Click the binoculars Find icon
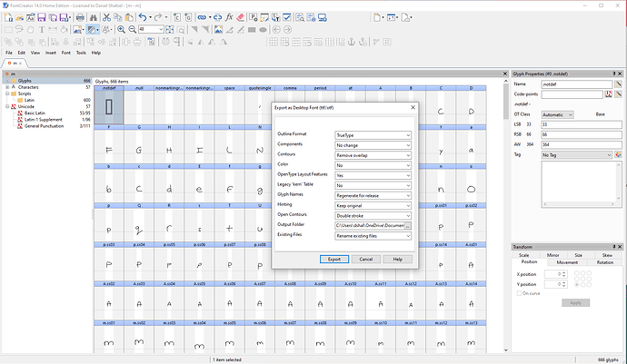Image resolution: width=627 pixels, height=364 pixels. point(94,17)
